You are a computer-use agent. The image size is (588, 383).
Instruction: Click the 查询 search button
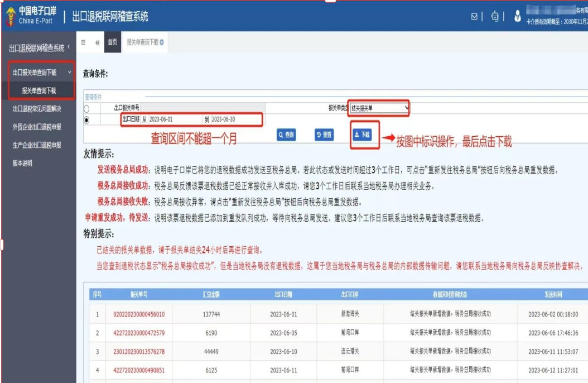286,135
